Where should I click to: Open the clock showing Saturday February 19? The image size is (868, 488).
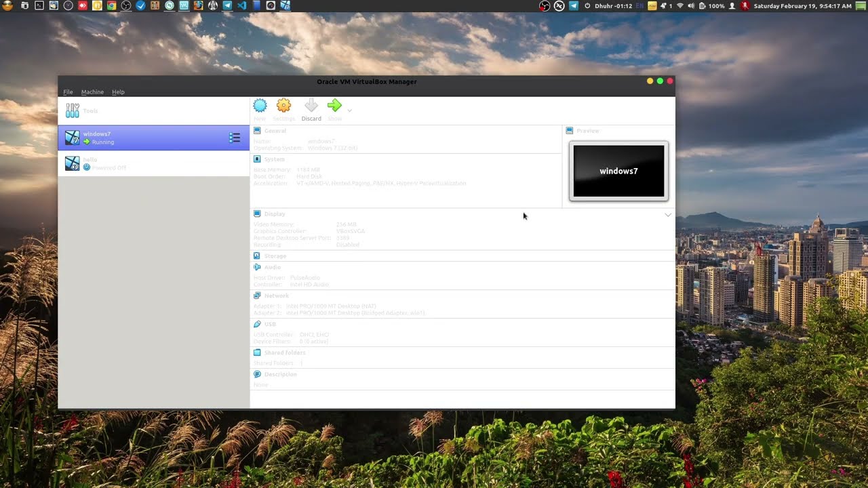pyautogui.click(x=803, y=5)
